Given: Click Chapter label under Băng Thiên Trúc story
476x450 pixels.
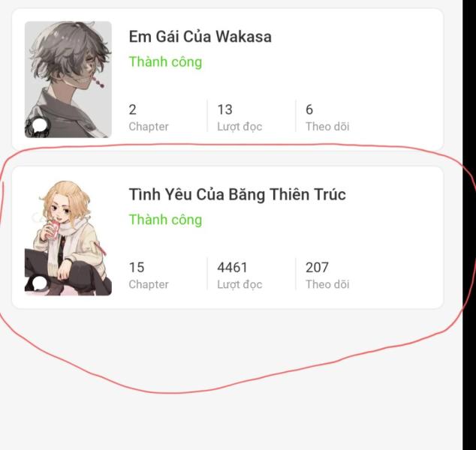Looking at the screenshot, I should click(x=149, y=284).
